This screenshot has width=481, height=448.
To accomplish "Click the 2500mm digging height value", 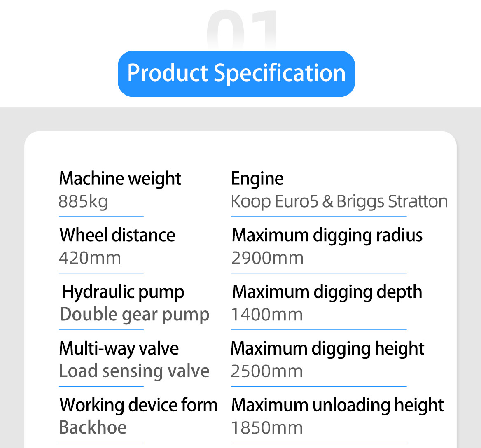I will tap(266, 371).
